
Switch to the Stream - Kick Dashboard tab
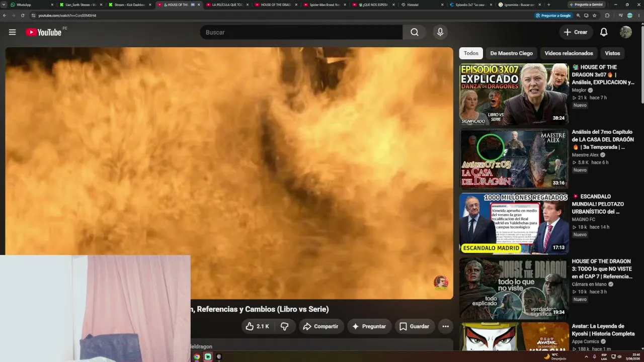[x=128, y=5]
